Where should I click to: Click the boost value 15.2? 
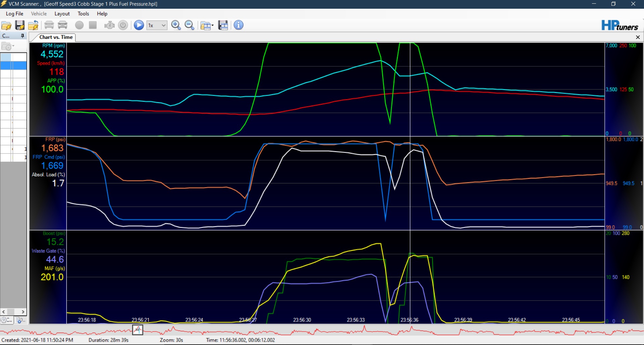pos(55,242)
